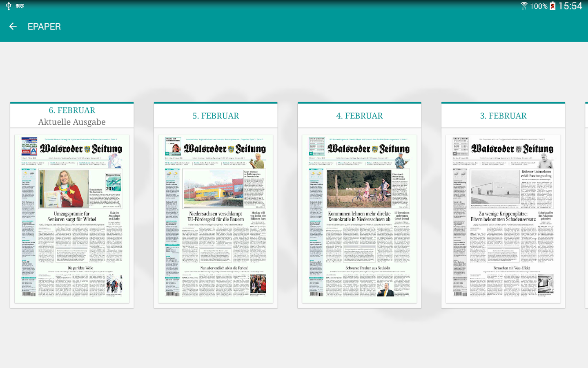The height and width of the screenshot is (368, 588).
Task: Open the 6. Februar newspaper front page
Action: coord(72,219)
